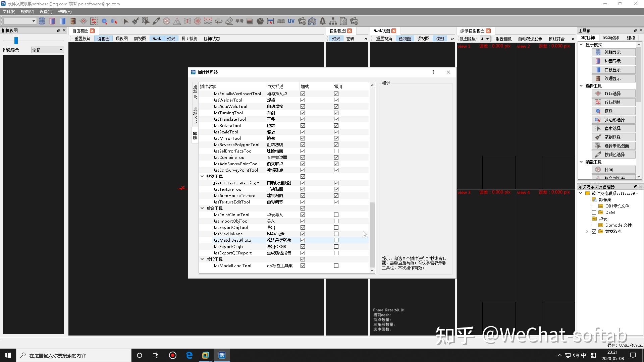Image resolution: width=644 pixels, height=362 pixels.
Task: Click the textured cylinder display icon
Action: pyautogui.click(x=73, y=21)
